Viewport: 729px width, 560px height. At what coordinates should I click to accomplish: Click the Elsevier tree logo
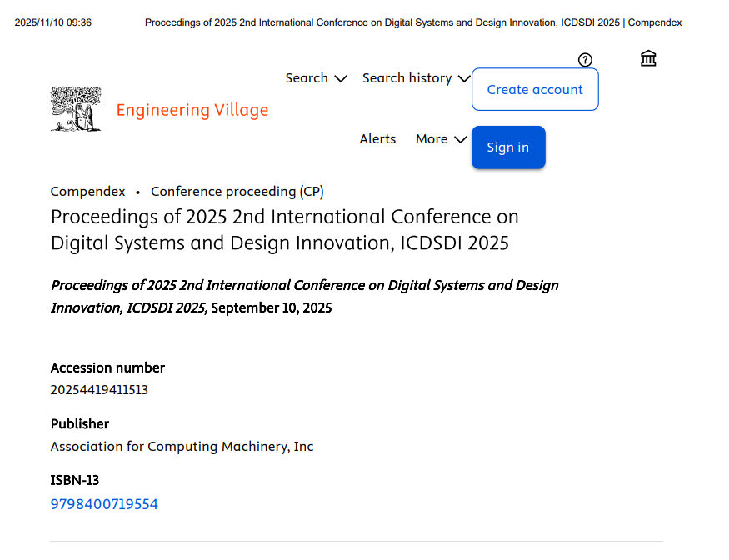[x=76, y=109]
